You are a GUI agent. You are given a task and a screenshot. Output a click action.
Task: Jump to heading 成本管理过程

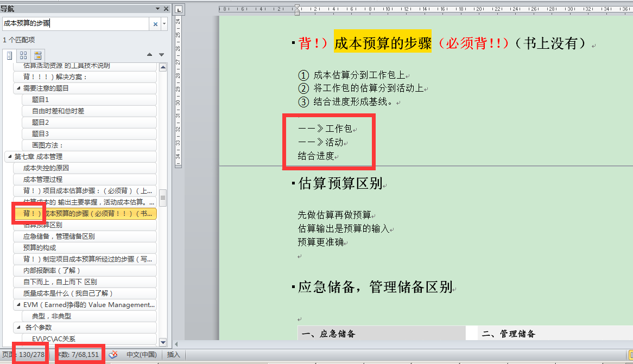(85, 179)
